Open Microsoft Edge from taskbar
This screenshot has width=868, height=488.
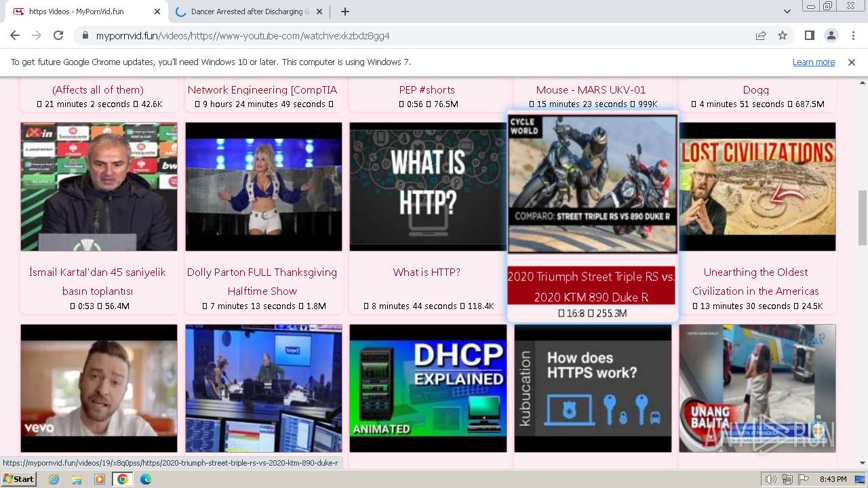coord(146,479)
